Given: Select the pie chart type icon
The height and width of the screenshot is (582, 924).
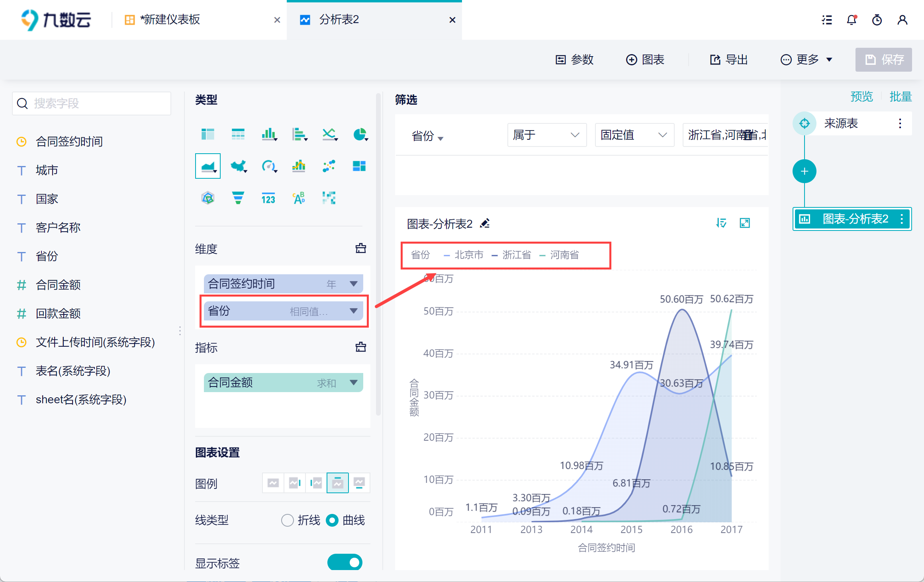Looking at the screenshot, I should click(360, 135).
